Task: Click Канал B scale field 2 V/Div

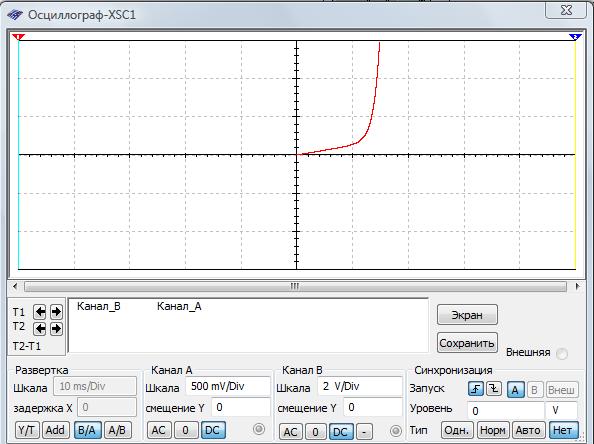Action: (x=360, y=386)
